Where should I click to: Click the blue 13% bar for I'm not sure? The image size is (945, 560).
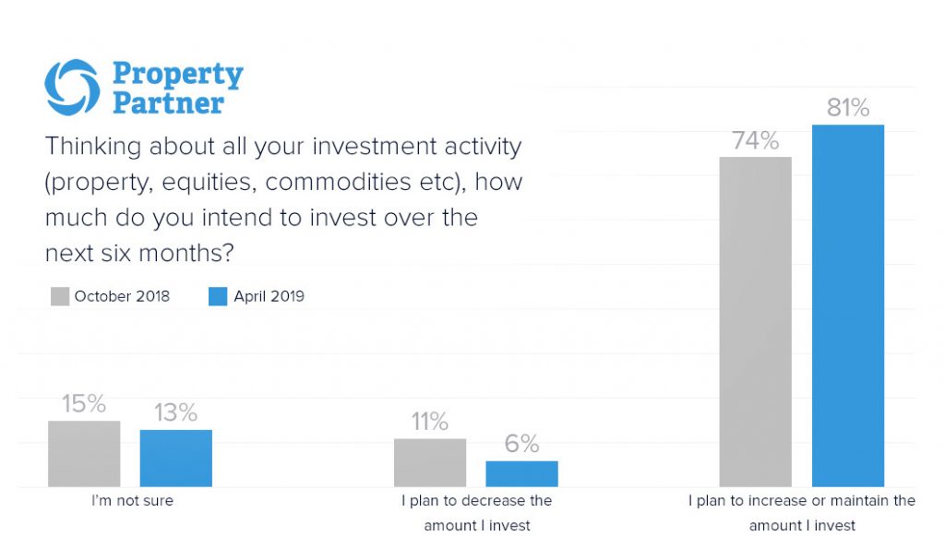(176, 459)
